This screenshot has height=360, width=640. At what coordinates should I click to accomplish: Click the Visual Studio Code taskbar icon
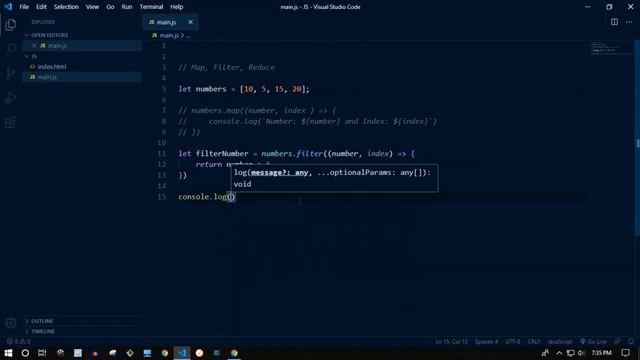click(x=182, y=353)
